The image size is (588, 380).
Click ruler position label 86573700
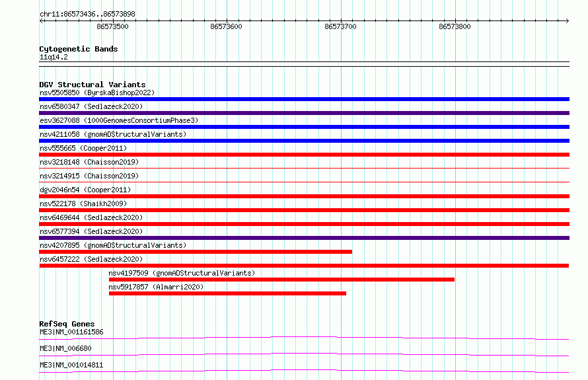[x=340, y=26]
